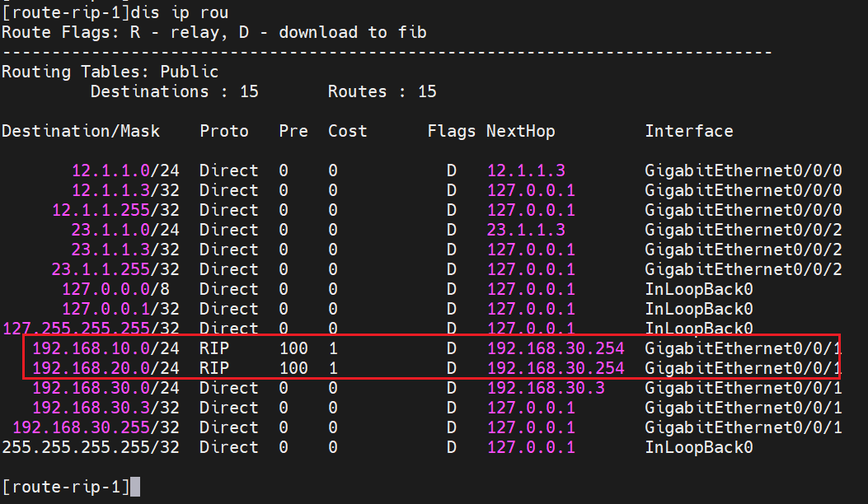The image size is (868, 504).
Task: Click the NextHop column header
Action: tap(520, 131)
